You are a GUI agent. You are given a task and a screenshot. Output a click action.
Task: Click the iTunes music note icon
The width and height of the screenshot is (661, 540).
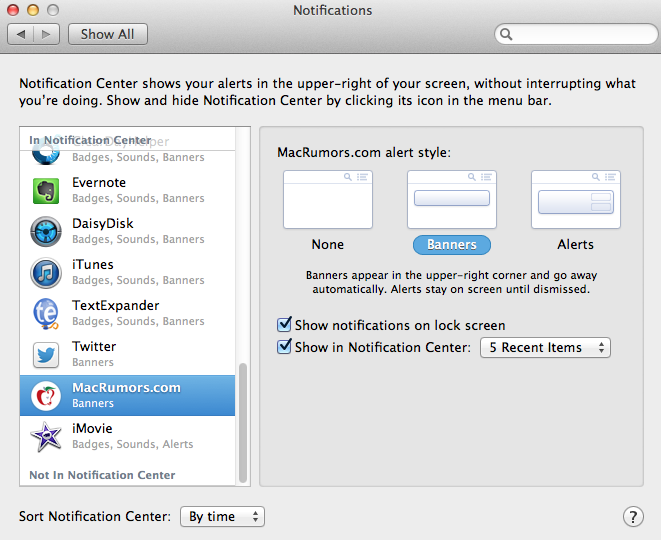(x=46, y=273)
